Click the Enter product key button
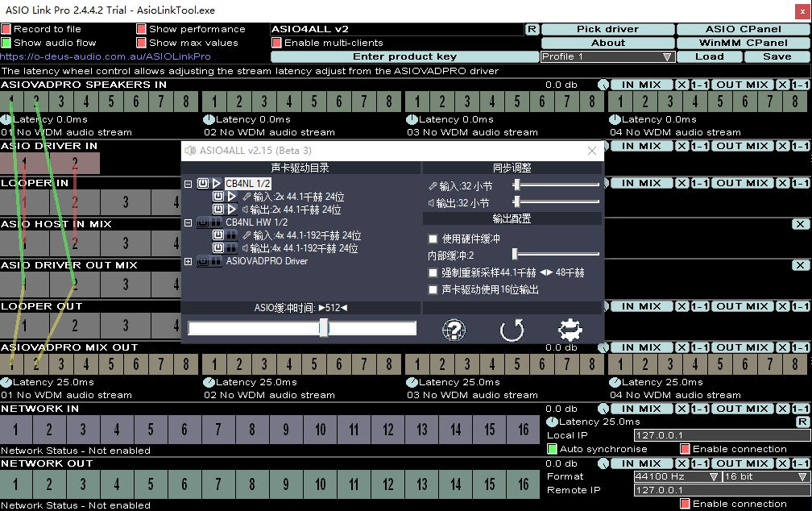This screenshot has height=511, width=812. pyautogui.click(x=404, y=56)
